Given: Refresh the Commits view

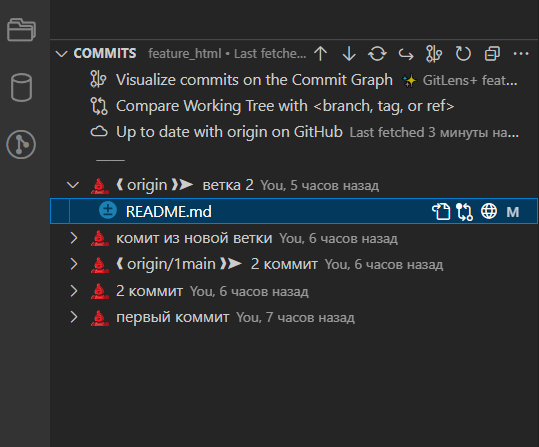Looking at the screenshot, I should (x=463, y=54).
